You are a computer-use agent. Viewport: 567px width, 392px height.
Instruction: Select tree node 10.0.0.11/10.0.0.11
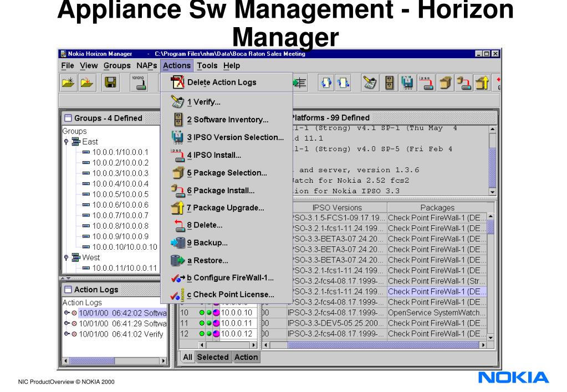pyautogui.click(x=124, y=268)
